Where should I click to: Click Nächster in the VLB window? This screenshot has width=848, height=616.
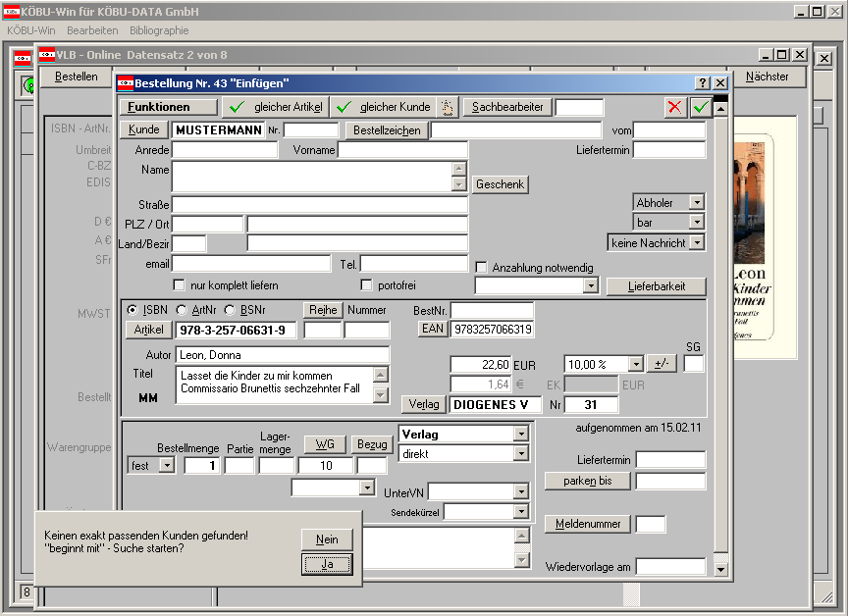[767, 77]
